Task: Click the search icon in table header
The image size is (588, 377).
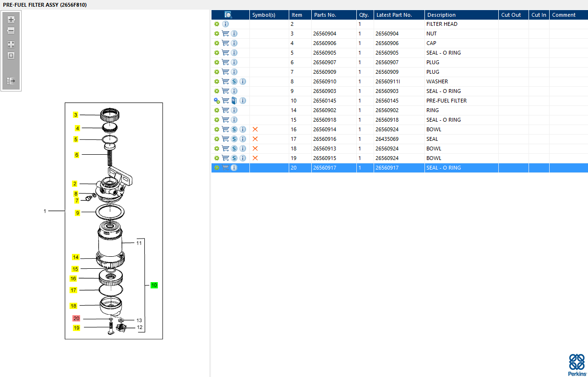Action: coord(228,15)
